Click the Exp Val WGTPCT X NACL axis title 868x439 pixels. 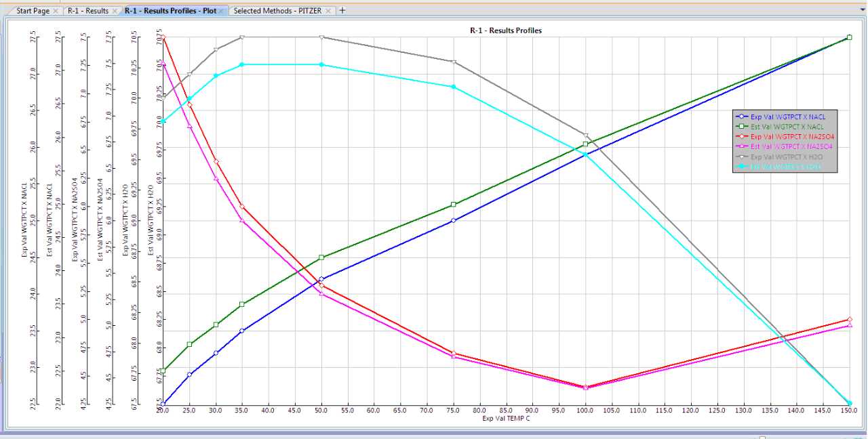[25, 220]
